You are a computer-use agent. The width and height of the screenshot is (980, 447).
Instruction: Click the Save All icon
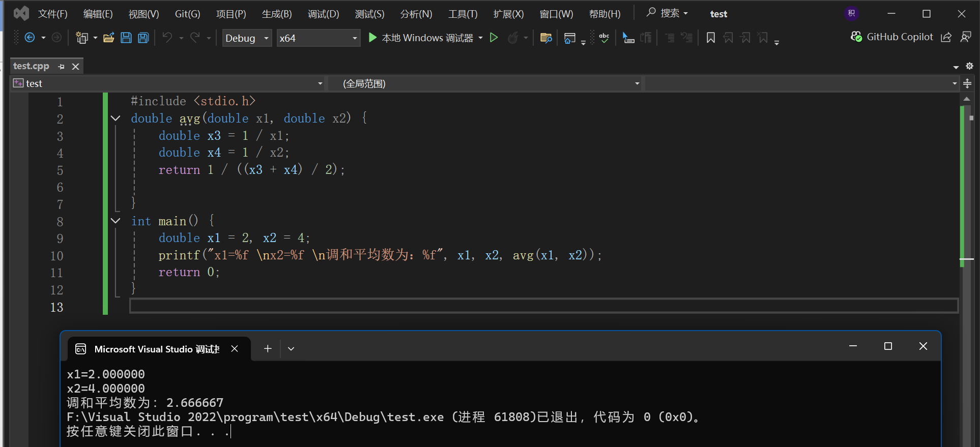coord(143,38)
